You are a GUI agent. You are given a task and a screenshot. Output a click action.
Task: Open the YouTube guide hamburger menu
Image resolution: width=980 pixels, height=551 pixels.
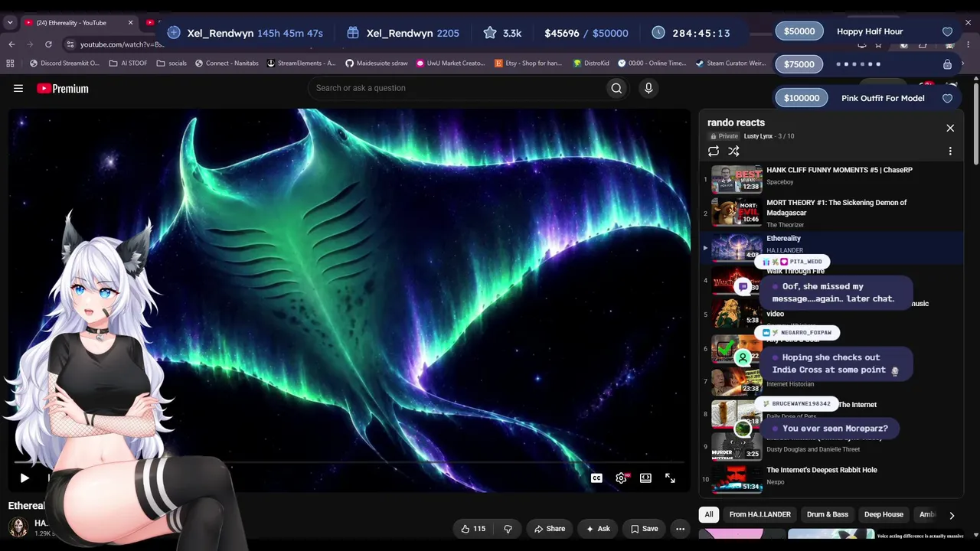pyautogui.click(x=18, y=89)
